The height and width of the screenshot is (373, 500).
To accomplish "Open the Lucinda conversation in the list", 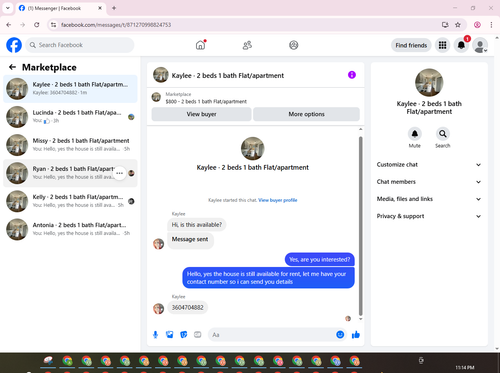I will pyautogui.click(x=70, y=117).
